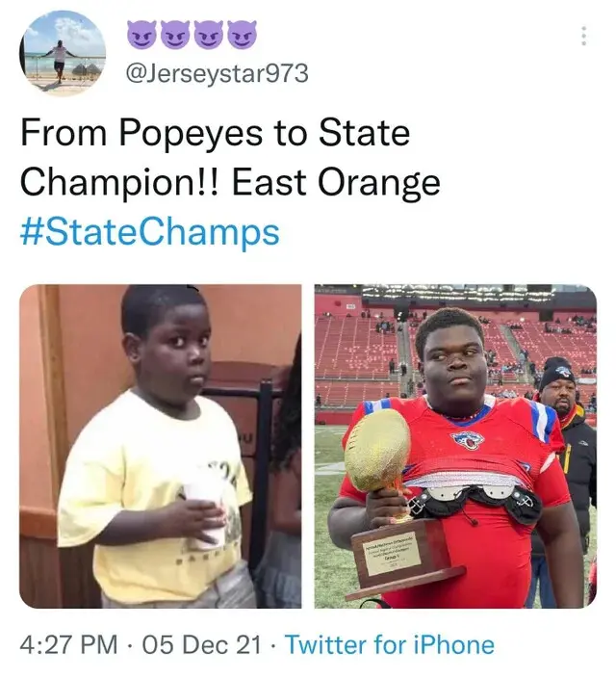The height and width of the screenshot is (678, 616).
Task: Click the 'From Popeyes to State' tweet text
Action: pos(215,133)
